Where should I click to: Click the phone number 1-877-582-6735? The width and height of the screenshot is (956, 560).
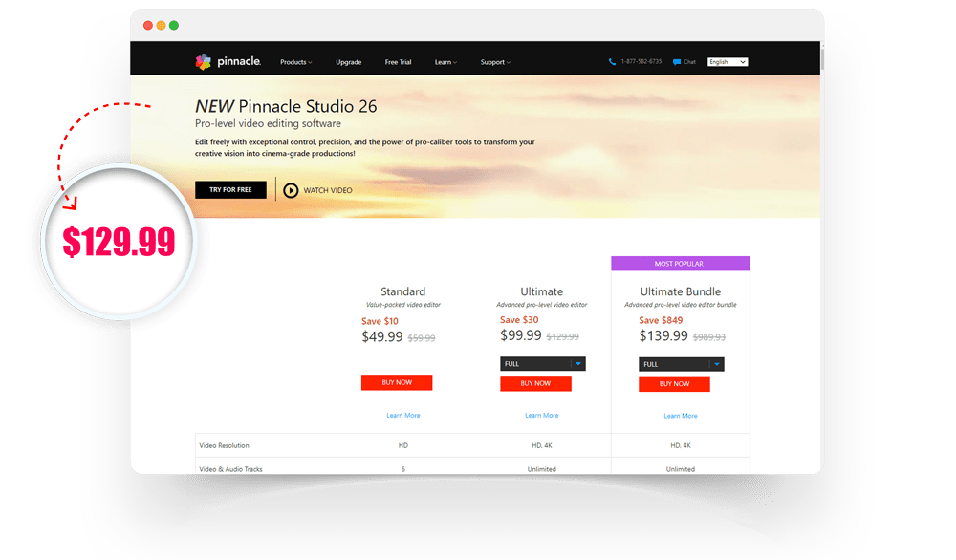[641, 61]
